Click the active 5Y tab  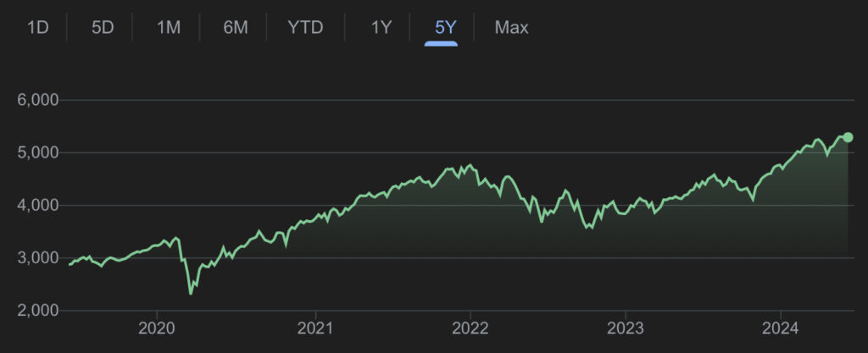tap(444, 27)
